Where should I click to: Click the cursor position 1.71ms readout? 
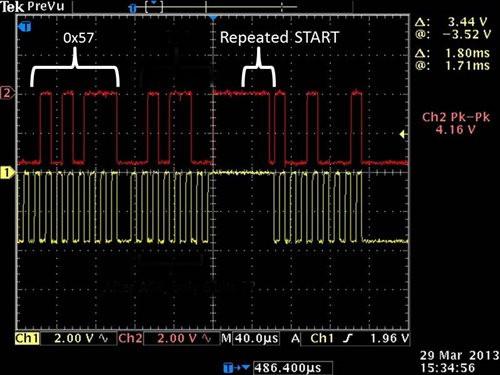(x=467, y=65)
